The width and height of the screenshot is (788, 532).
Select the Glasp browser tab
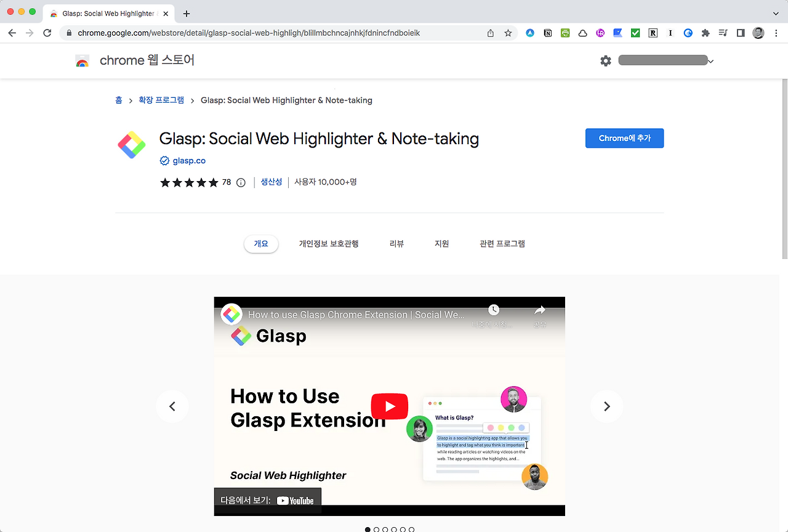(109, 14)
